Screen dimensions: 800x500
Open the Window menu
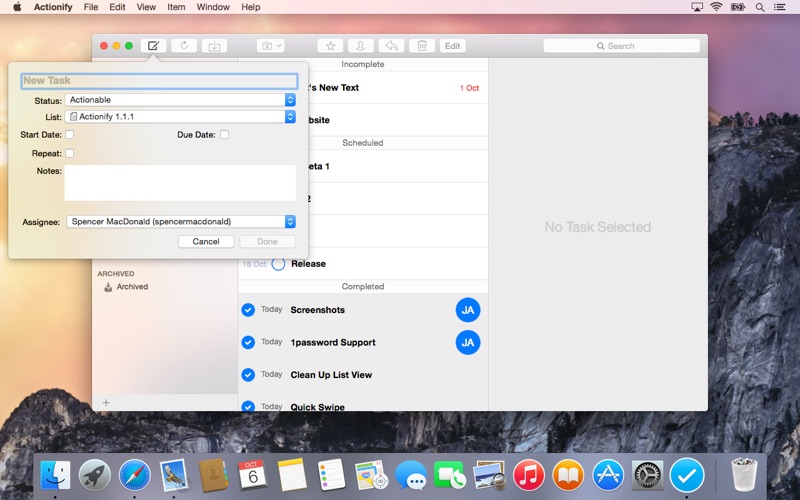(213, 7)
